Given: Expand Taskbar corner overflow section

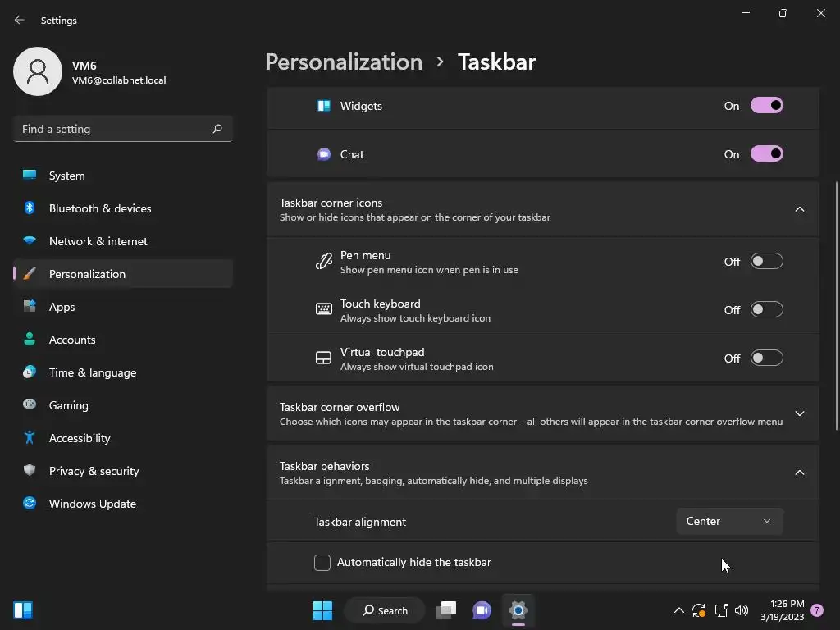Looking at the screenshot, I should (x=543, y=413).
